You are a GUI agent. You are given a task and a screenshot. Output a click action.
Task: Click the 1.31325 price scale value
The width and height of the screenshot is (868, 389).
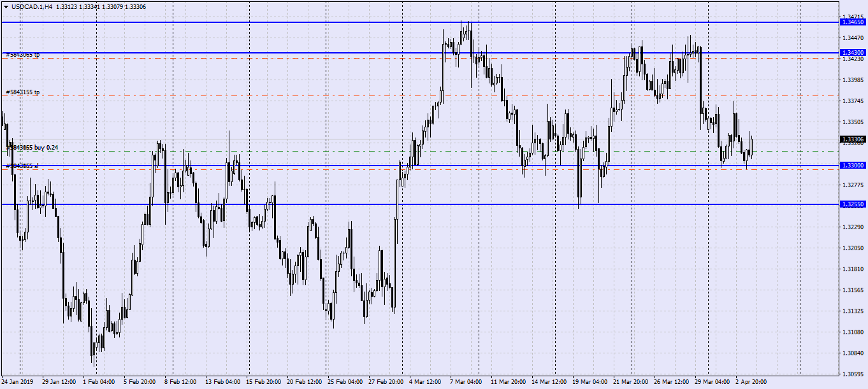(x=852, y=311)
